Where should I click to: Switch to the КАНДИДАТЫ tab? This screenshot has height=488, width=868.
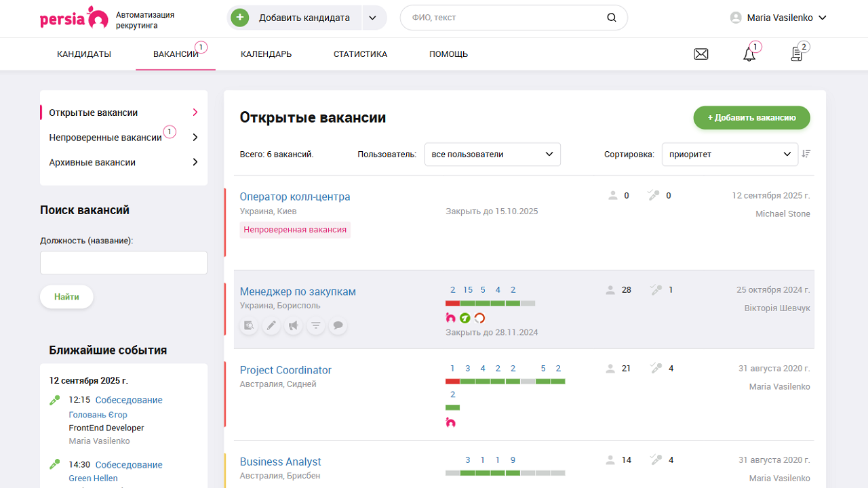click(x=84, y=54)
